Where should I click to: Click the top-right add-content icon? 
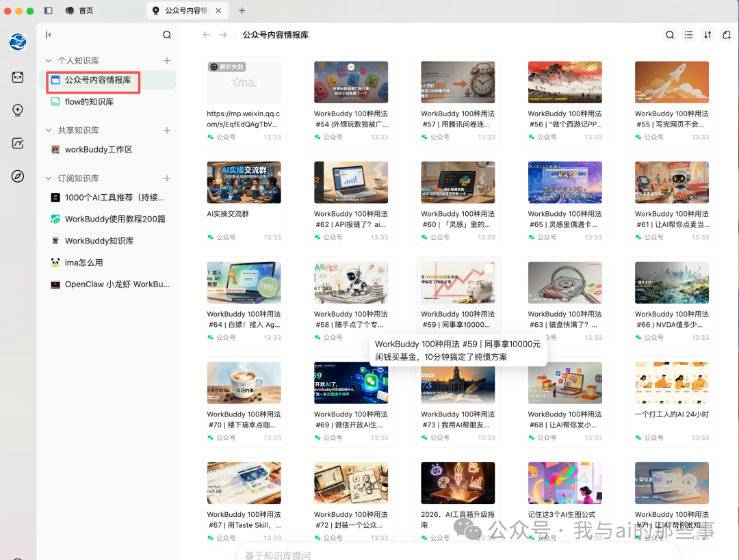(x=726, y=35)
